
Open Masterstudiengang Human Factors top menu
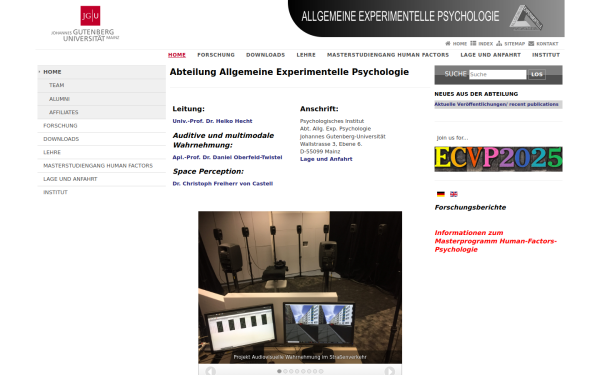[x=388, y=55]
